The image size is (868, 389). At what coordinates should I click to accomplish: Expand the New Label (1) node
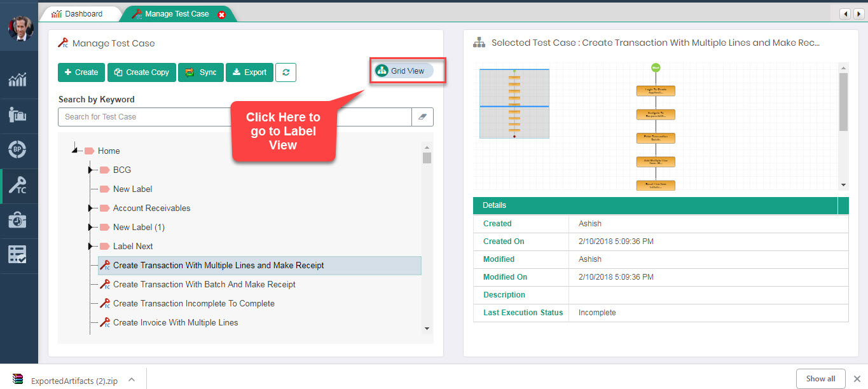[x=90, y=227]
